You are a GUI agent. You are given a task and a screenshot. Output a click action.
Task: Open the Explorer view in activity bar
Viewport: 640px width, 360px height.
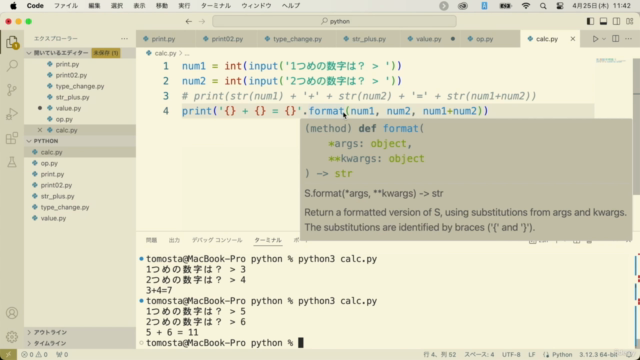coord(12,42)
